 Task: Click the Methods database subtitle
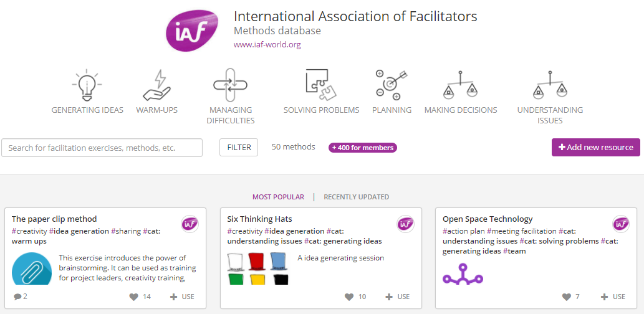click(277, 31)
